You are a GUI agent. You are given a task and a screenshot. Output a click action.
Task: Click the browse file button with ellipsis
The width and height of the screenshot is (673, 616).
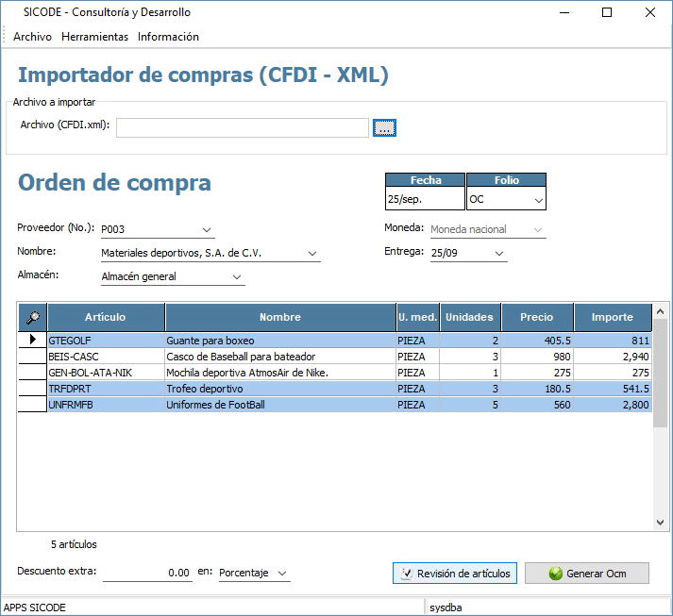pyautogui.click(x=384, y=128)
